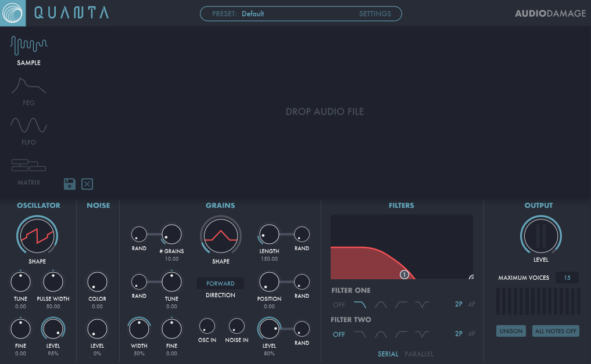Click filter node 1 in the filter display
This screenshot has height=364, width=591.
click(404, 275)
